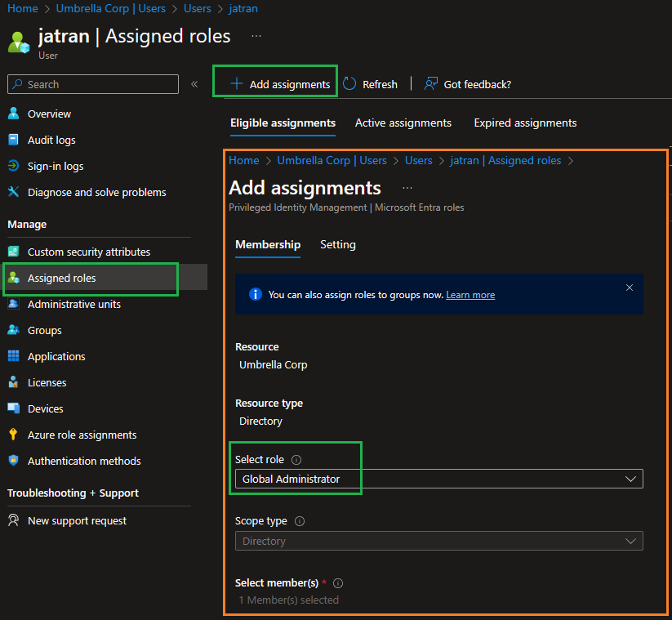Click the plus icon for Add assignments
The width and height of the screenshot is (672, 620).
(x=237, y=83)
